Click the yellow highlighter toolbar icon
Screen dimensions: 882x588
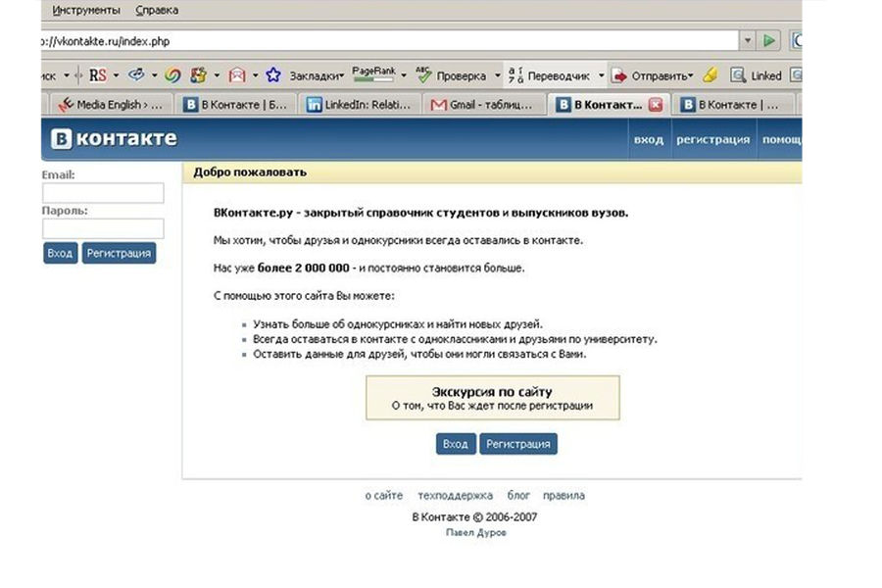710,74
